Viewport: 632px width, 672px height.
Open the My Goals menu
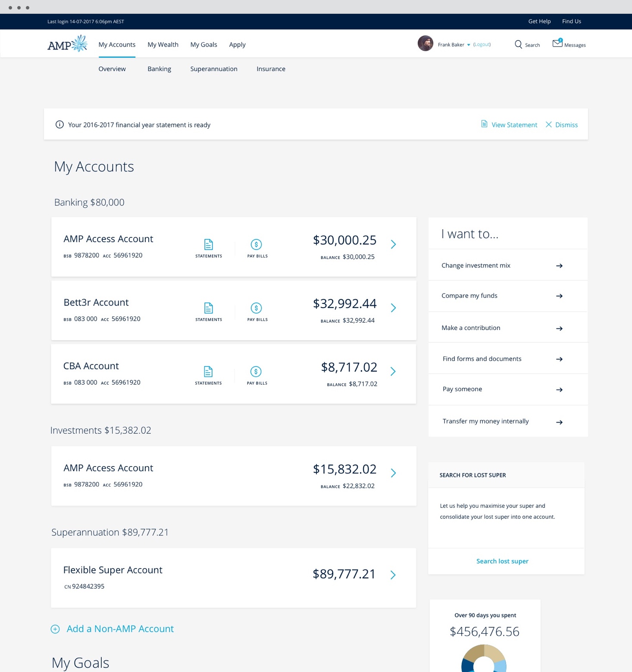pyautogui.click(x=204, y=44)
